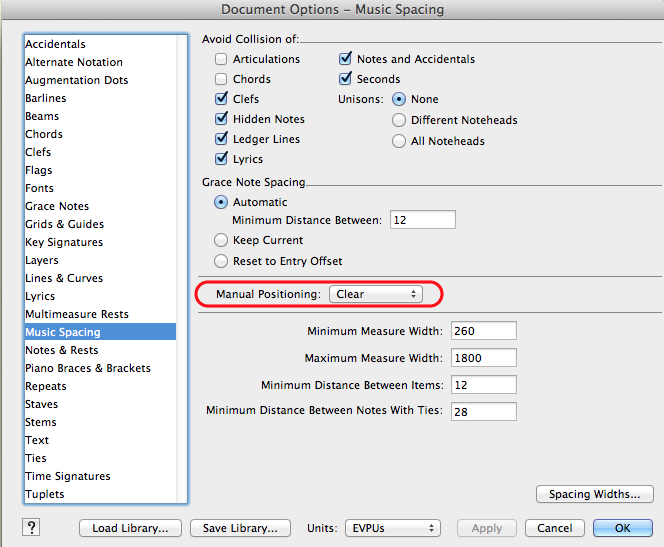Enable the Articulations checkbox
This screenshot has height=547, width=664.
pyautogui.click(x=221, y=59)
